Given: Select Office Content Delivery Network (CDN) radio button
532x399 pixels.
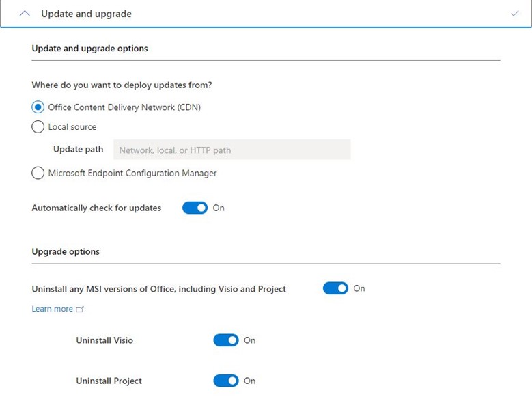Looking at the screenshot, I should [x=38, y=107].
